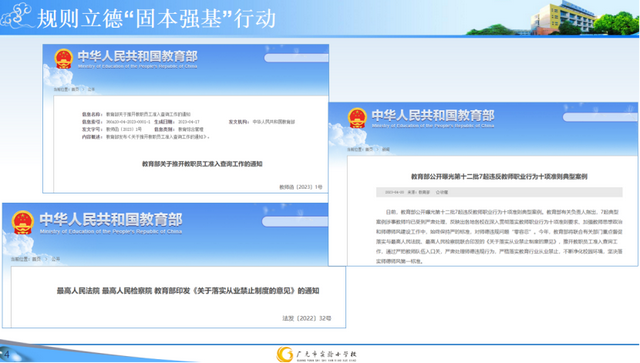The image size is (640, 363).
Task: Click the search box on the 从业禁止制度 notice page
Action: [295, 222]
